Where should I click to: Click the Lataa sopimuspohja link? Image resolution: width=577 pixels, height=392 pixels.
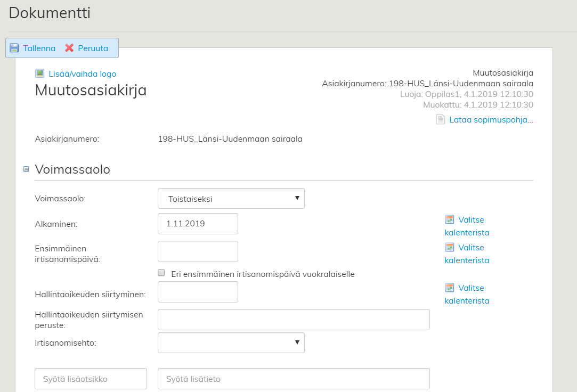click(491, 119)
